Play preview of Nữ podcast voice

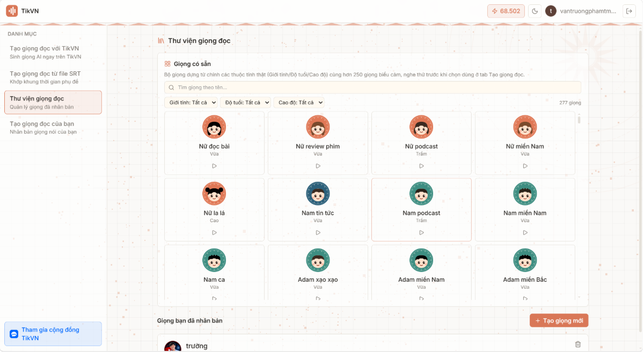421,166
